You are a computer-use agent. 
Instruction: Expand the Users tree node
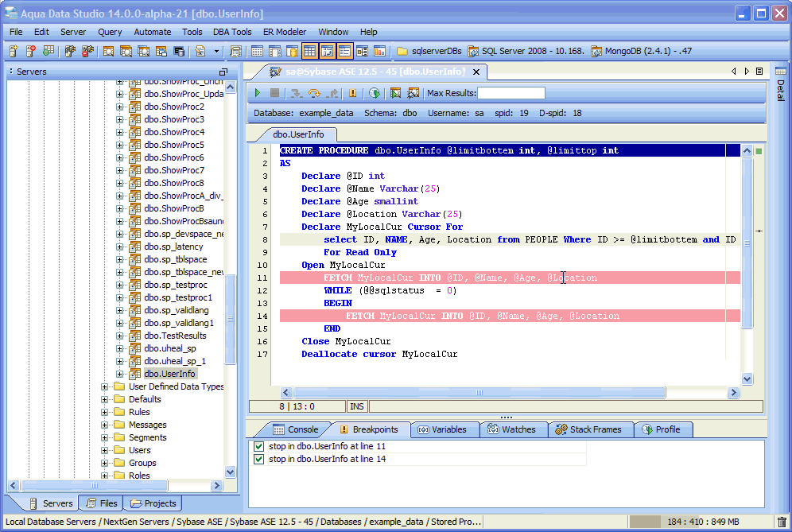coord(106,450)
